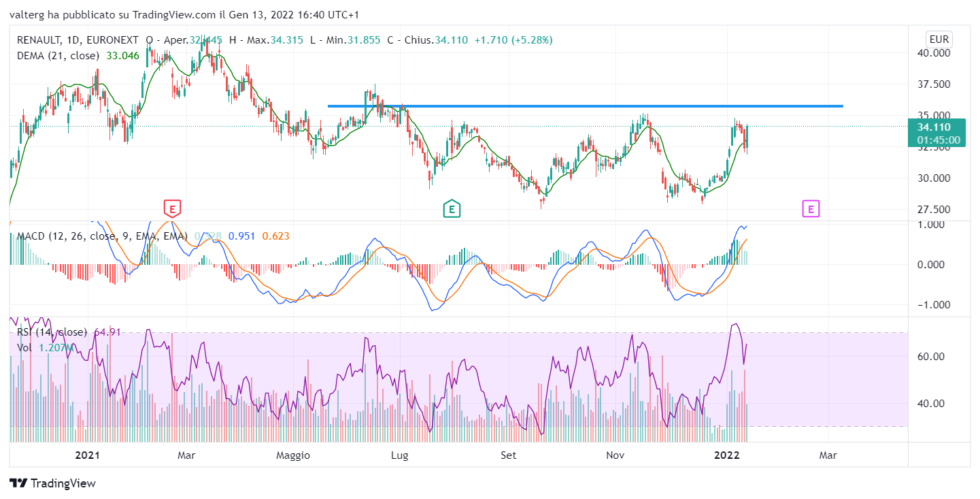Click the MACD signal value 0.623
Viewport: 980px width, 499px height.
point(275,236)
